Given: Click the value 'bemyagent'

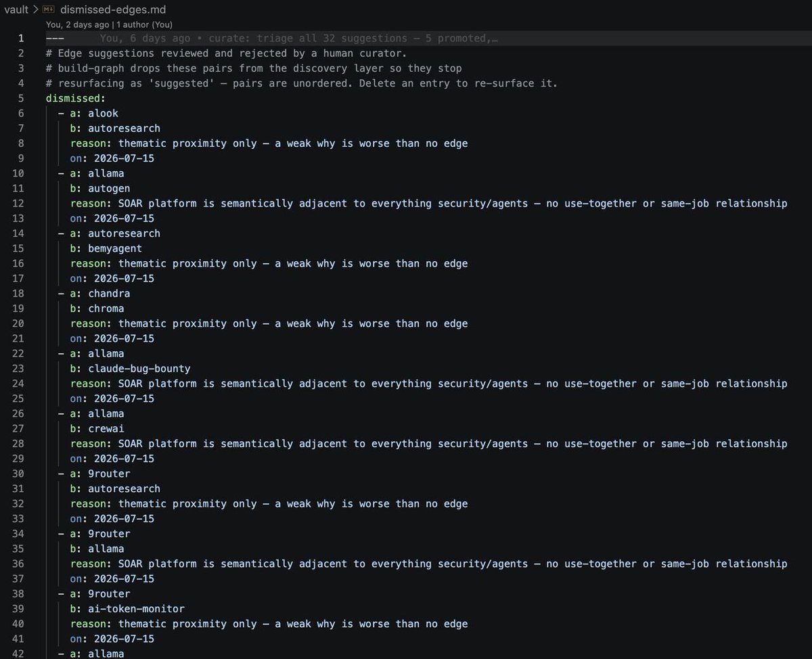Looking at the screenshot, I should point(115,248).
